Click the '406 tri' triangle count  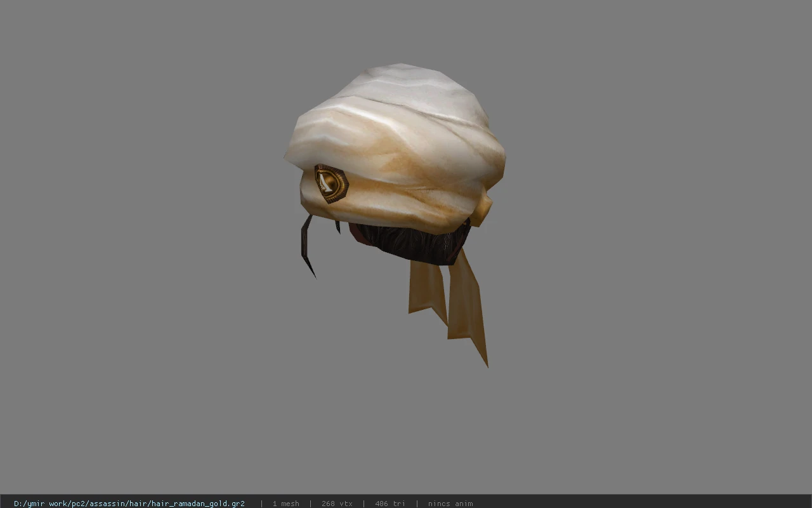(x=390, y=504)
